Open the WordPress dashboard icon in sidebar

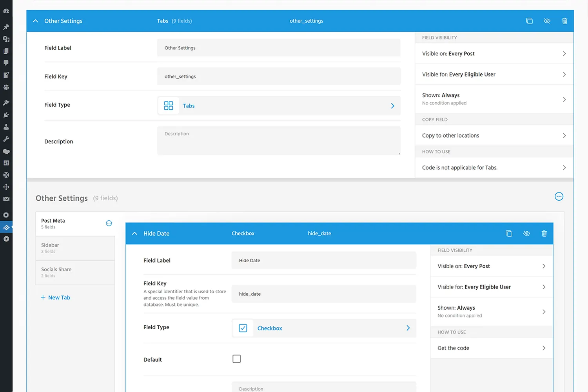(x=6, y=11)
